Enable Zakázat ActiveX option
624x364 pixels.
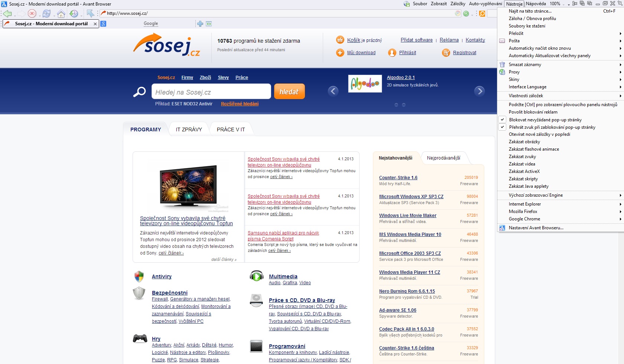click(x=560, y=171)
